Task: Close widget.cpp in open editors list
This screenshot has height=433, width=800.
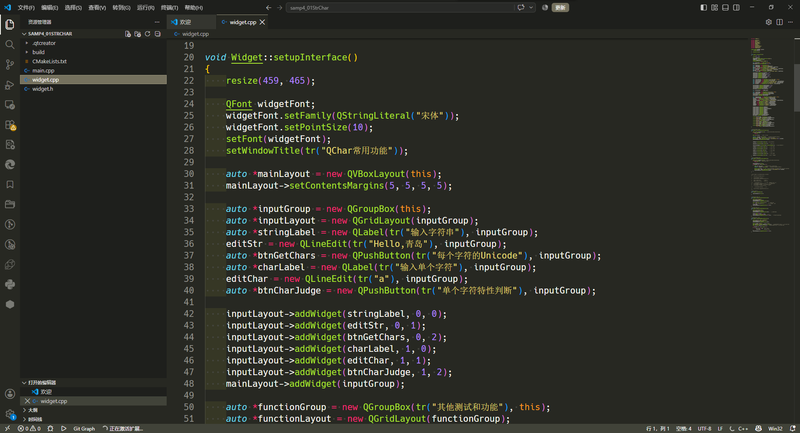Action: [x=28, y=401]
